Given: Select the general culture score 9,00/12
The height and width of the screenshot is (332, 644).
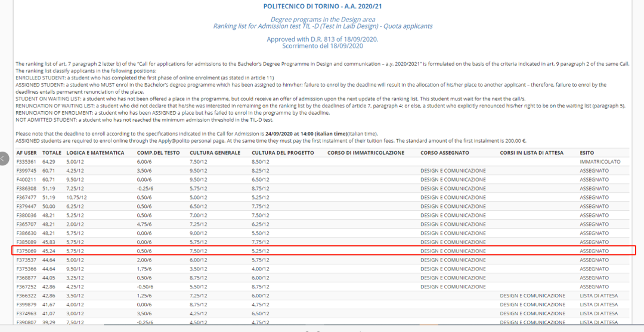Looking at the screenshot, I should pyautogui.click(x=199, y=233).
